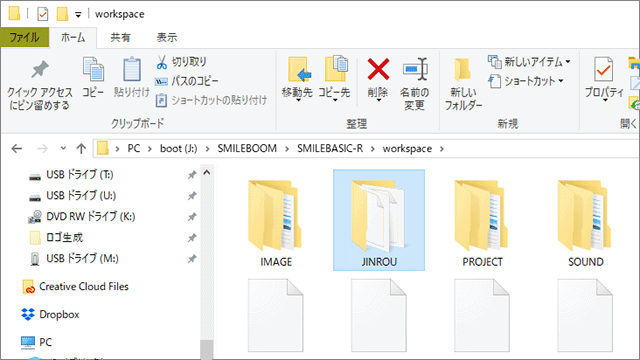Select USB ドライブ (T:) in sidebar
Viewport: 640px width, 360px height.
click(71, 175)
